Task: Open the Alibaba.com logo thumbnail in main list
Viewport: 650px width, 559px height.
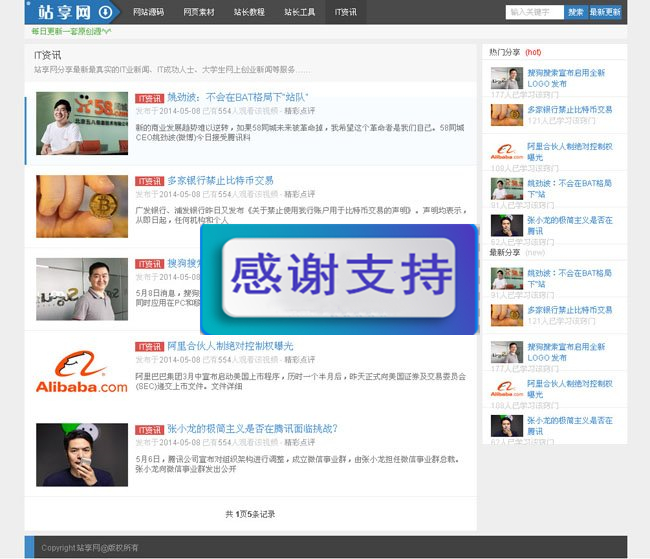Action: pos(82,372)
